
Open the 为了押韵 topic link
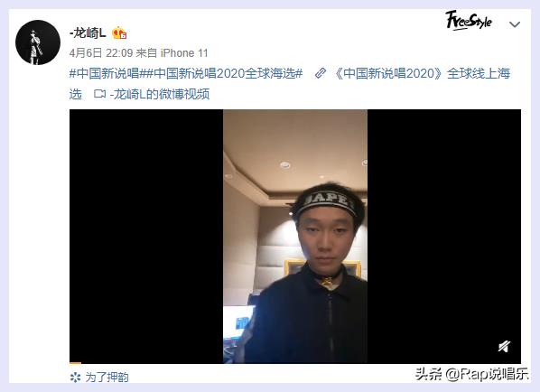[107, 377]
